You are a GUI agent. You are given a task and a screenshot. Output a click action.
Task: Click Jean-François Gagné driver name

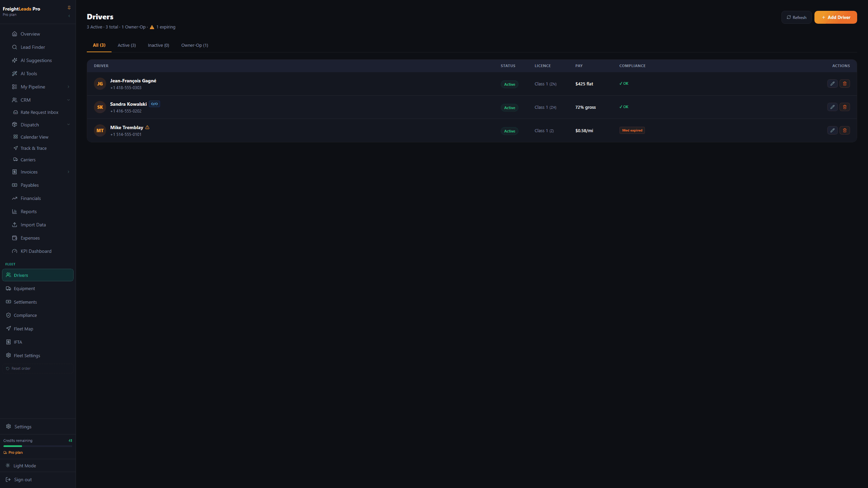tap(133, 81)
